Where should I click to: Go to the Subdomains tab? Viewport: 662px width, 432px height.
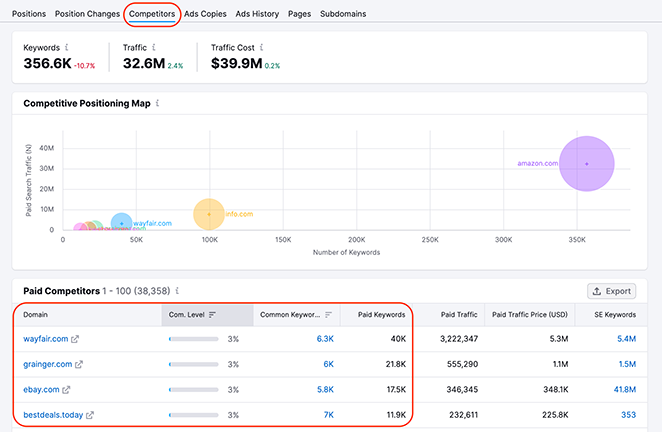point(343,14)
